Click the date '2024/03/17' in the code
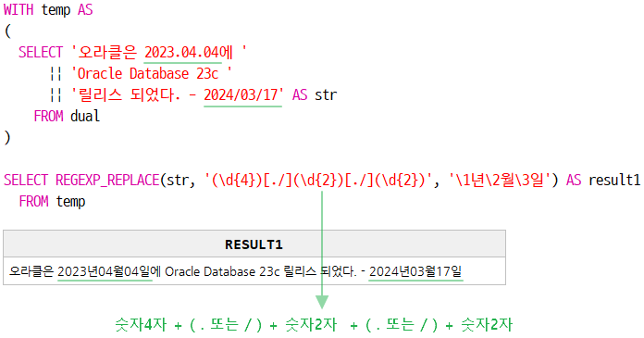 pos(241,95)
